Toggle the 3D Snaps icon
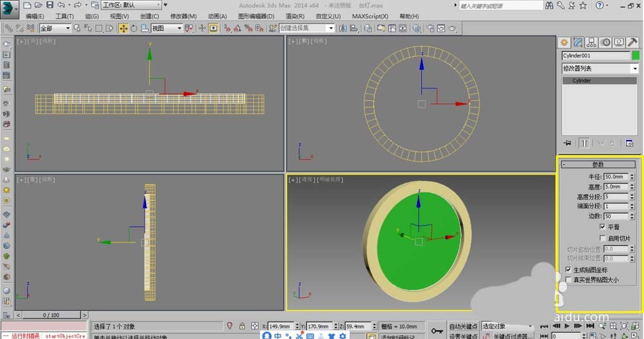Image resolution: width=644 pixels, height=339 pixels. coord(227,28)
